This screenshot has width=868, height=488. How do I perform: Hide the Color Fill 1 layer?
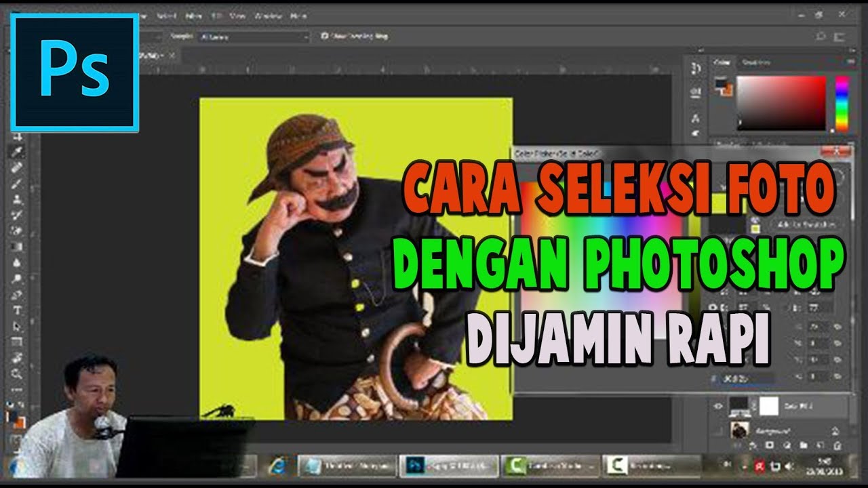(x=718, y=406)
